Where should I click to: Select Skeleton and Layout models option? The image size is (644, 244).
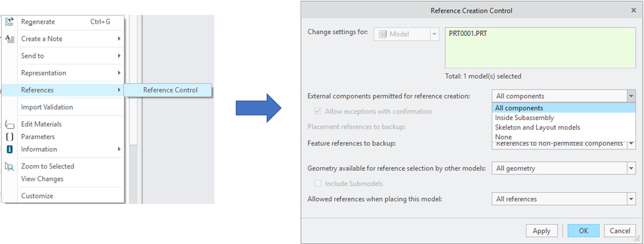coord(537,127)
